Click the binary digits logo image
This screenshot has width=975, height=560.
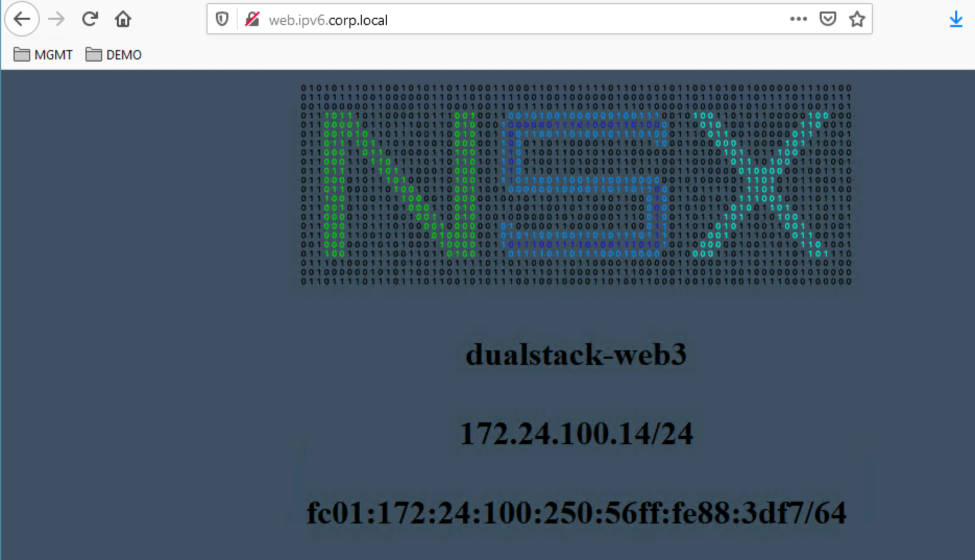(x=576, y=185)
